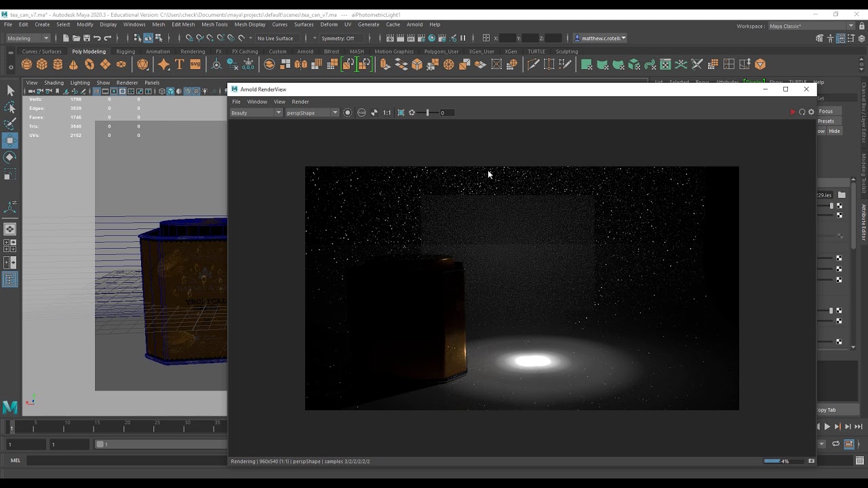Open the Workspace Maya Classic dropdown
The image size is (868, 488).
pos(811,26)
